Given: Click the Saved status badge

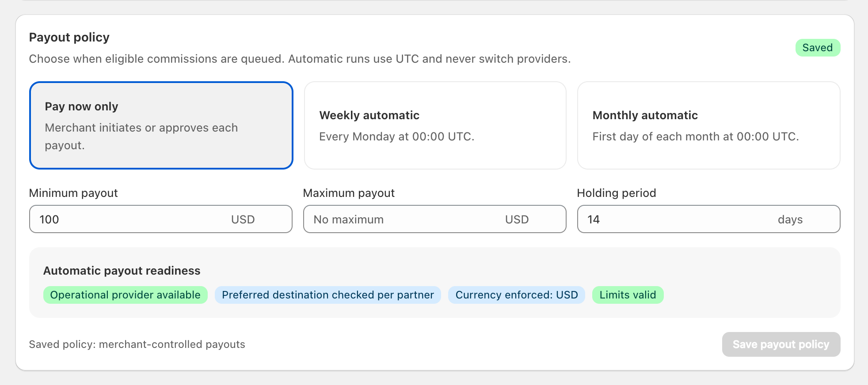Looking at the screenshot, I should click(x=818, y=48).
